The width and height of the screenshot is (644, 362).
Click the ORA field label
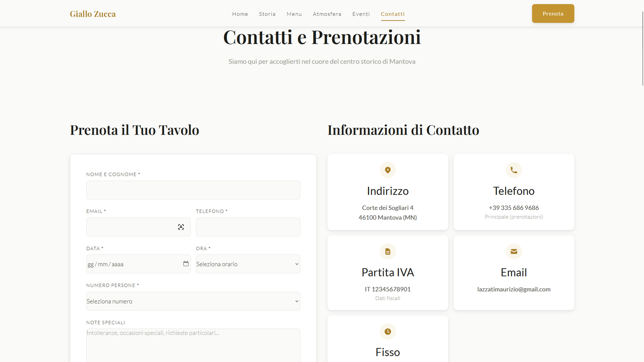coord(203,248)
